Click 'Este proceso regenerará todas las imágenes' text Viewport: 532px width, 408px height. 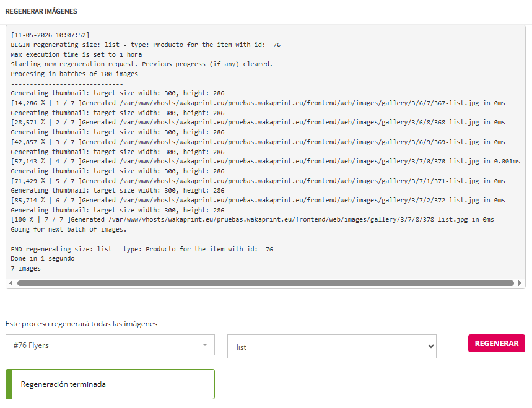click(x=81, y=324)
